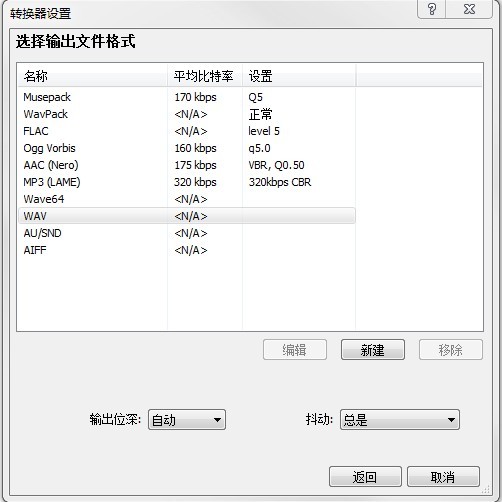
Task: Sort list by 名称 column header
Action: [x=93, y=76]
